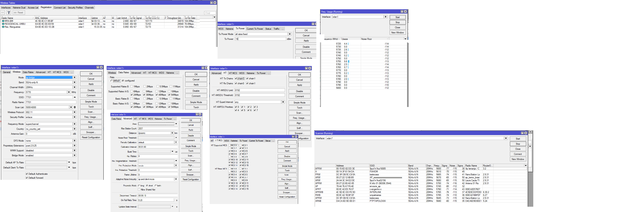The height and width of the screenshot is (212, 644).
Task: Click the remove (minus) icon in Wireless Tables
Action: 3,13
